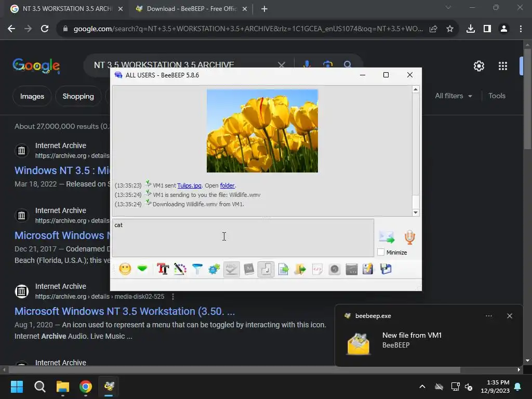The image size is (532, 399).
Task: Start a voice message with the microphone icon
Action: 410,237
